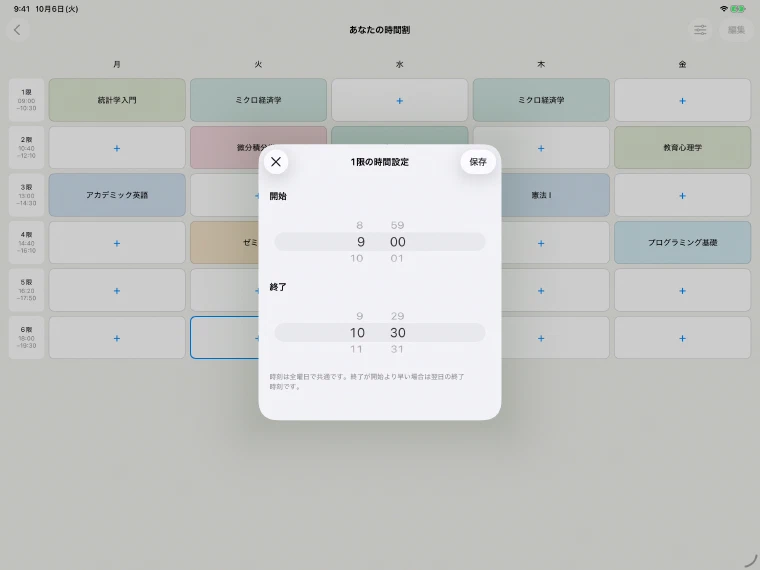Go back using the top-left chevron
This screenshot has height=570, width=760.
pos(17,30)
